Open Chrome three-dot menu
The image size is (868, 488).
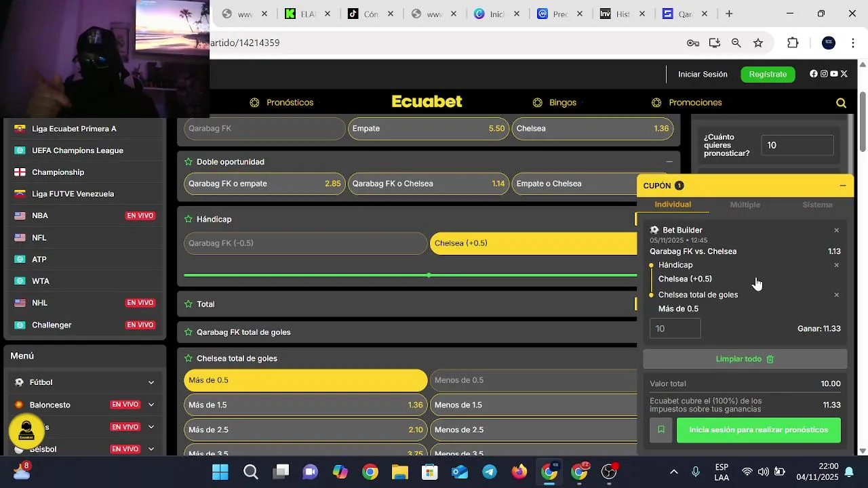852,43
